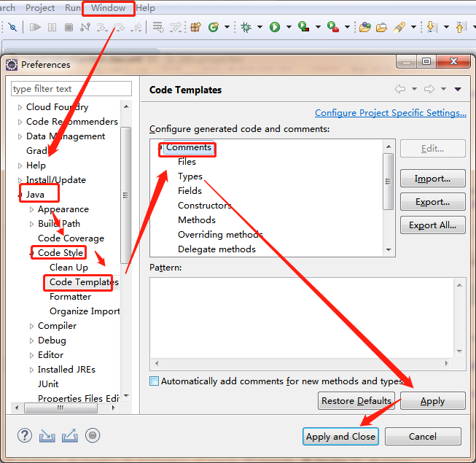Screen dimensions: 476x463
Task: Open dropdown next to Coverage icon
Action: click(318, 27)
